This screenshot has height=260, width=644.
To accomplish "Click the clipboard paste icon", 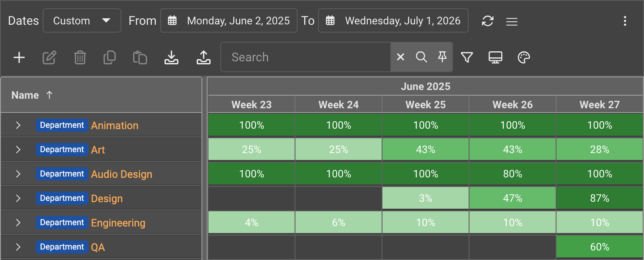I will click(140, 57).
